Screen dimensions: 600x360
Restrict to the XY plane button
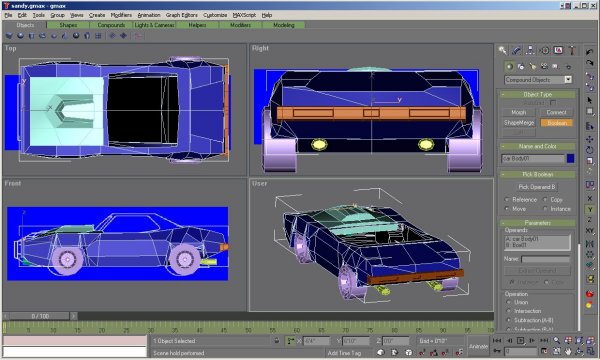coord(589,231)
